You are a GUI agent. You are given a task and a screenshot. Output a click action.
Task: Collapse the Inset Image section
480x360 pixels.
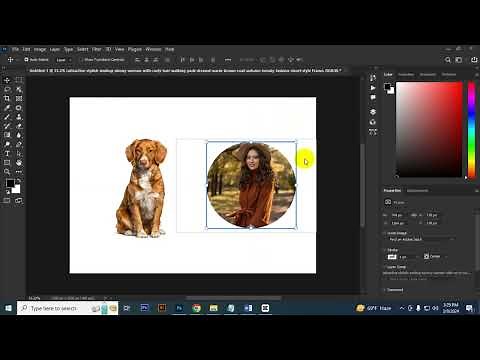pyautogui.click(x=385, y=233)
